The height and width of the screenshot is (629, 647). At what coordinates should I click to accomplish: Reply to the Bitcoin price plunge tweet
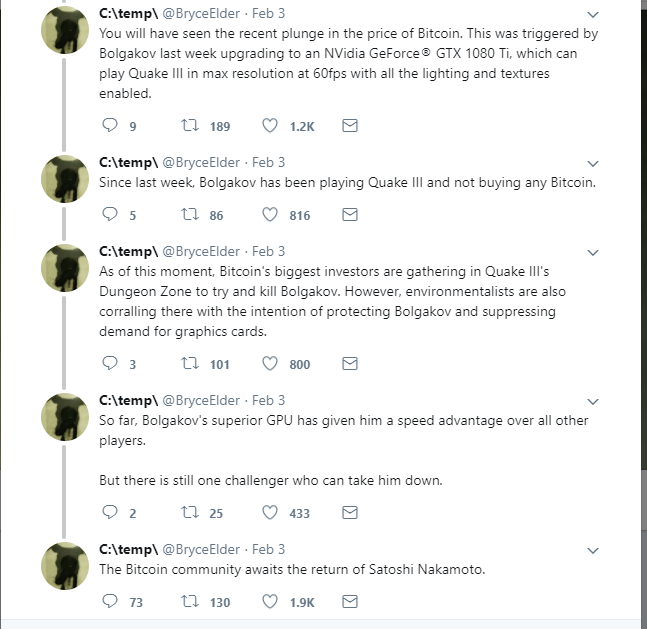[110, 126]
